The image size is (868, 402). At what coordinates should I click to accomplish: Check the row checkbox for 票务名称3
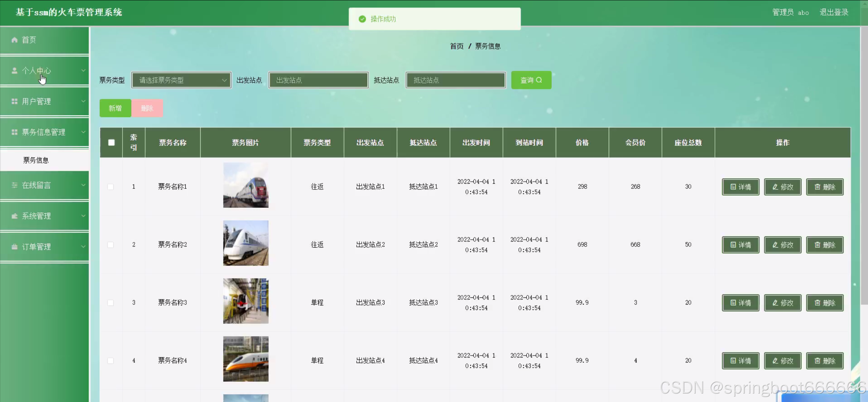click(x=111, y=303)
